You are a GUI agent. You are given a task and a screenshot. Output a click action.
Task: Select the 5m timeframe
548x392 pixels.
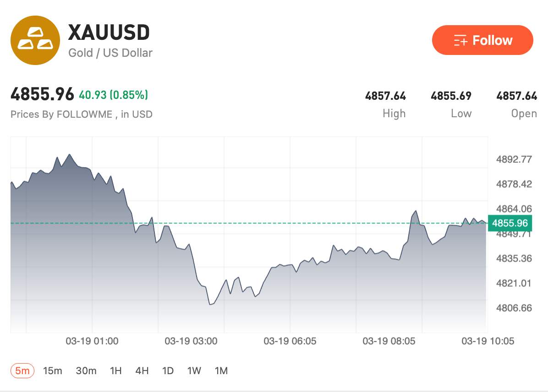coord(22,371)
